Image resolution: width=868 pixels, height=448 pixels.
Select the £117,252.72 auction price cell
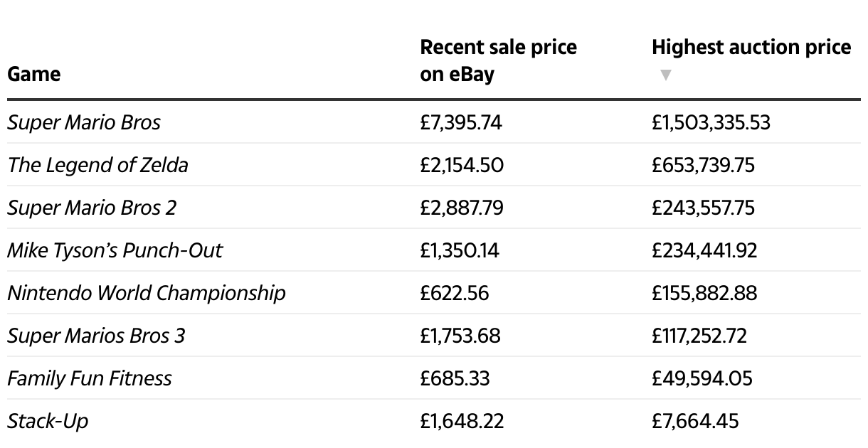(x=699, y=336)
